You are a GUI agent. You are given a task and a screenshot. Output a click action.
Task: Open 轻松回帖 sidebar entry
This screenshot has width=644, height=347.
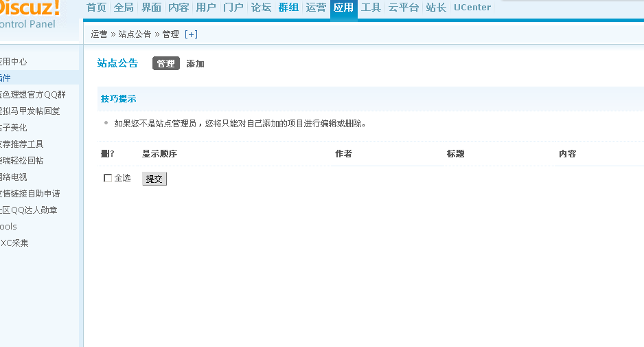[x=22, y=161]
